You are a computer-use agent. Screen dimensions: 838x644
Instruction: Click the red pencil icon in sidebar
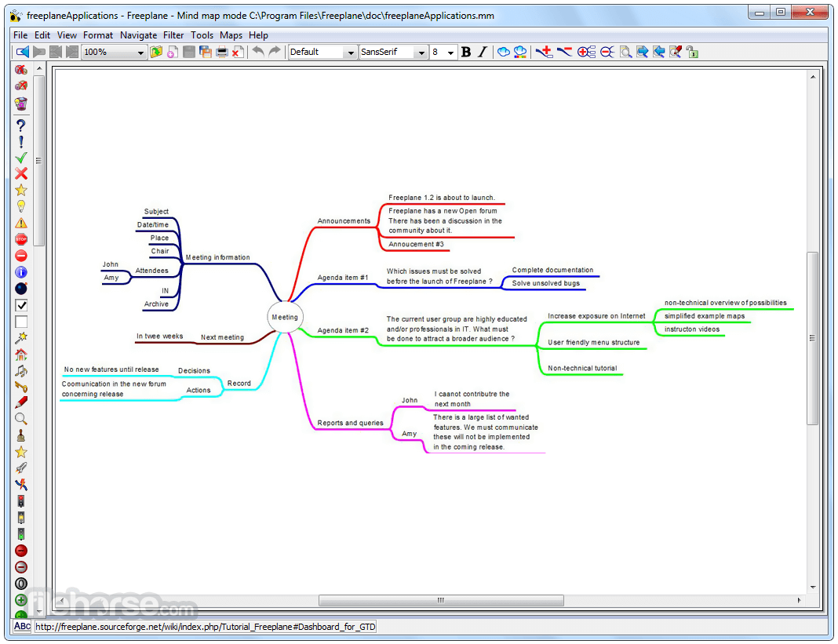tap(21, 402)
